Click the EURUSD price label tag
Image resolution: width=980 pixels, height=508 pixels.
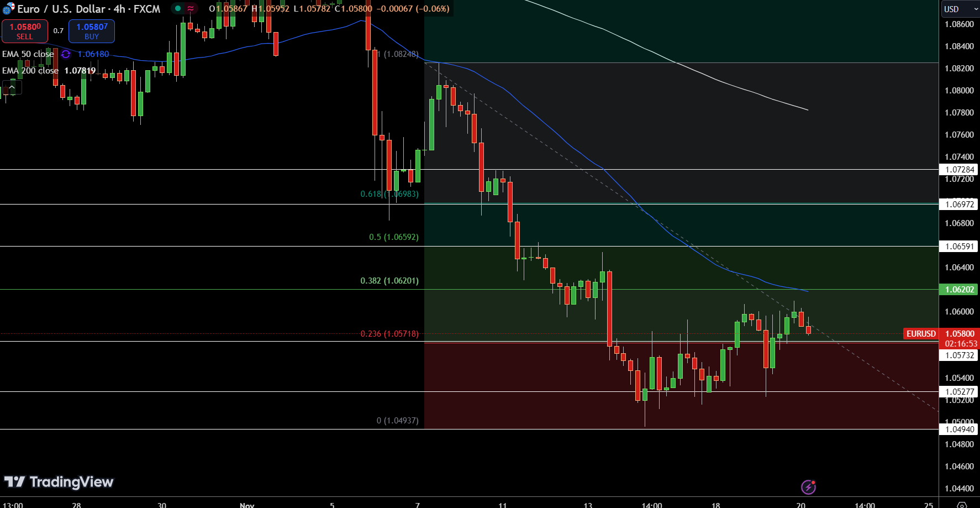(921, 334)
